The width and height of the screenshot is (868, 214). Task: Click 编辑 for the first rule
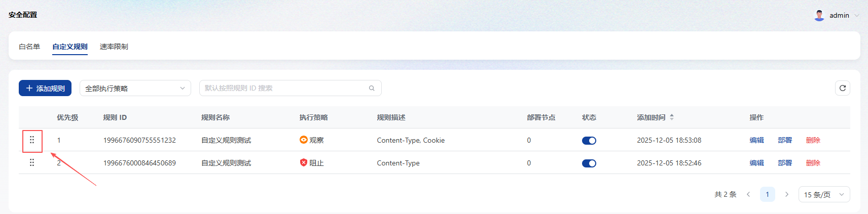pyautogui.click(x=756, y=140)
